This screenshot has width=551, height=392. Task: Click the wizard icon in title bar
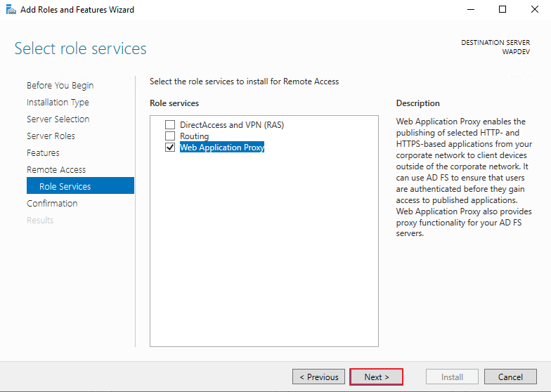pos(11,10)
